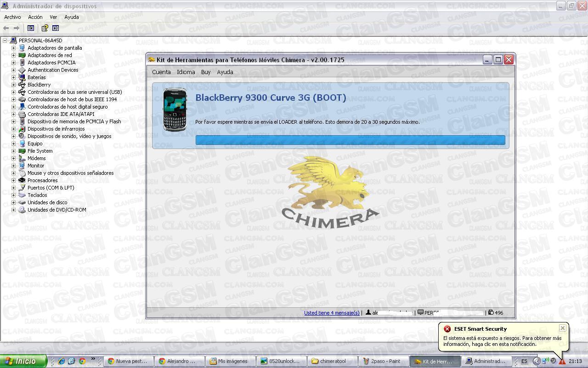Viewport: 588px width, 368px height.
Task: Switch to the 8520unlock taskbar button
Action: (282, 361)
